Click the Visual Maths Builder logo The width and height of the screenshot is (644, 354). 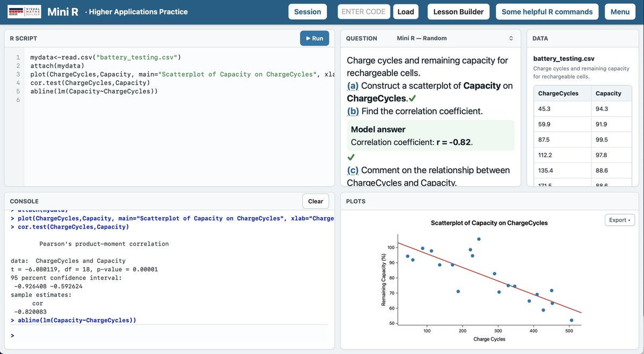(x=24, y=12)
